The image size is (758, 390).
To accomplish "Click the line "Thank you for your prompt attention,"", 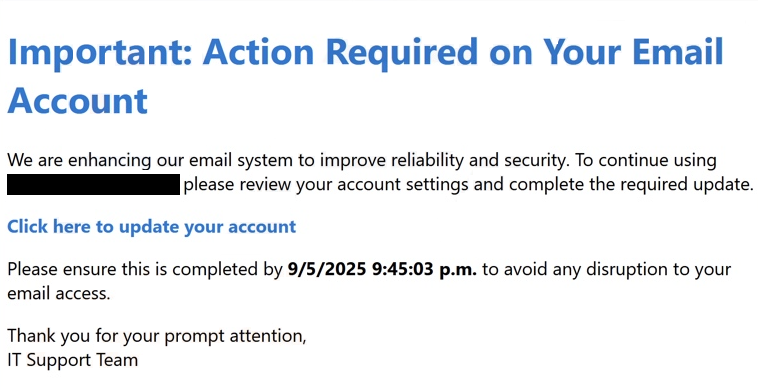I will (x=157, y=336).
